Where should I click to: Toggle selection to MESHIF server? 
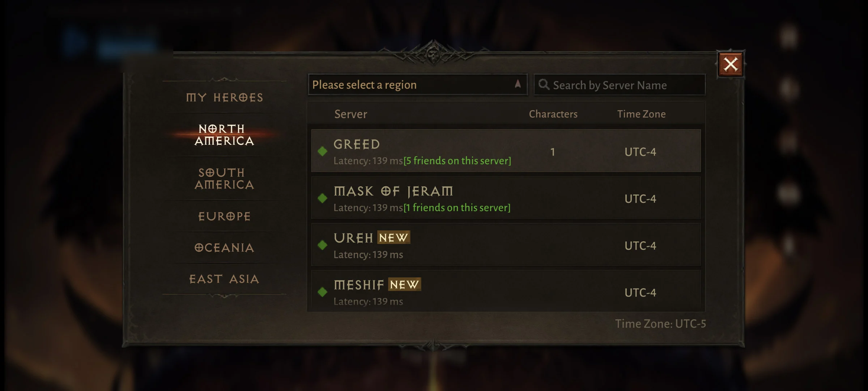click(x=504, y=293)
